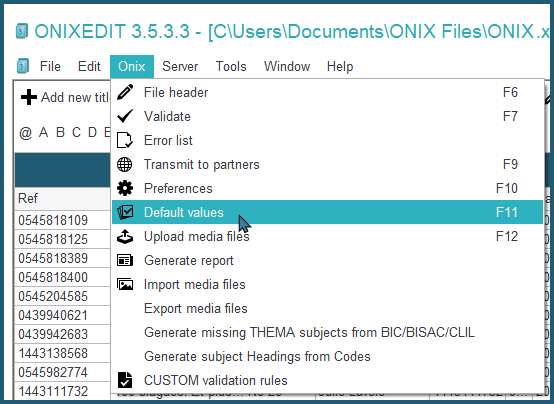Viewport: 554px width, 404px height.
Task: Click the CUSTOM validation rules icon
Action: 125,380
